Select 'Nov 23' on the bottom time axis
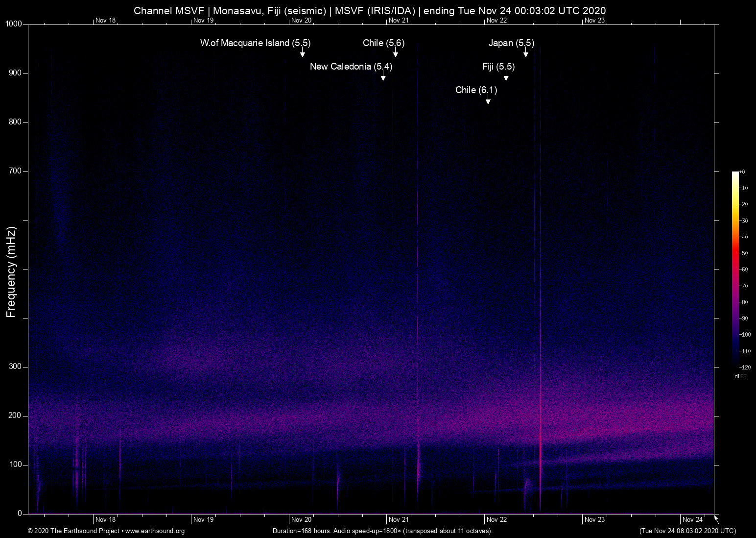Viewport: 756px width, 538px height. tap(595, 519)
